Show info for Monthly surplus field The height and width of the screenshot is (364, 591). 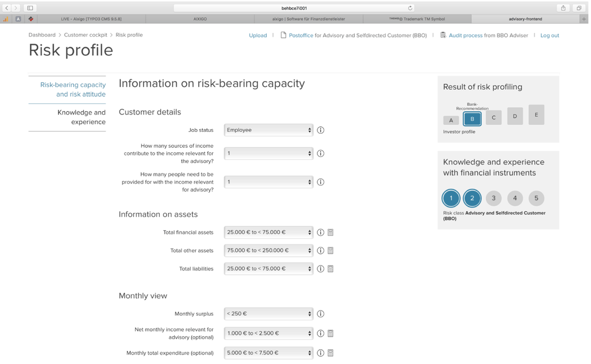320,313
